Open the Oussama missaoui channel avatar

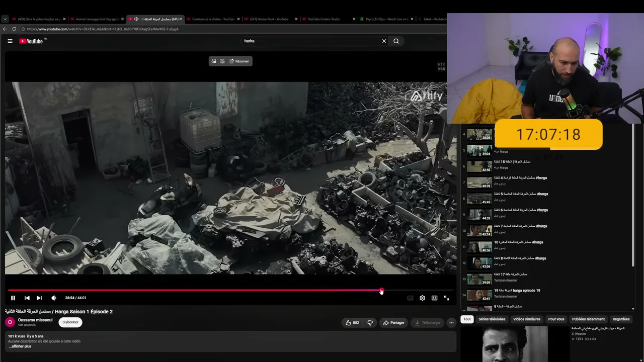point(10,322)
